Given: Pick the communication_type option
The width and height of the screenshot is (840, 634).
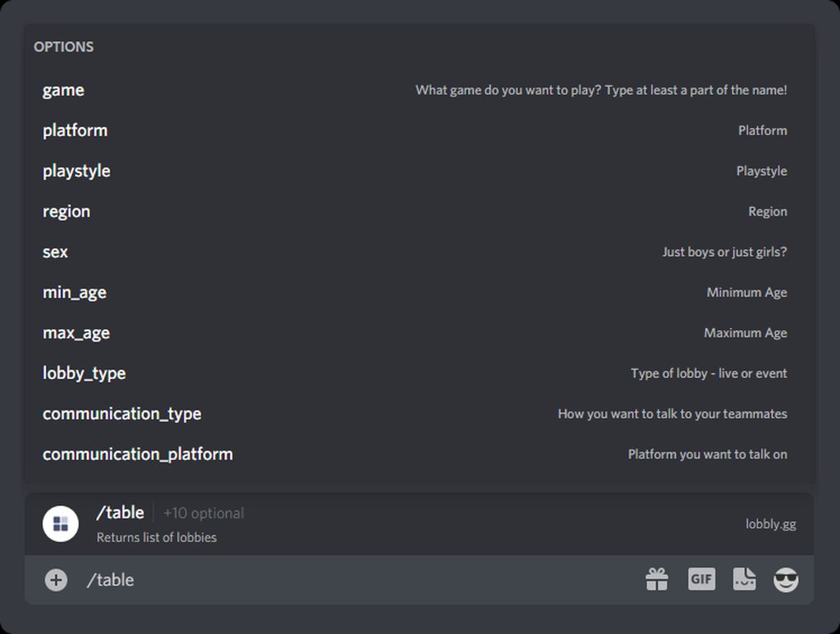Looking at the screenshot, I should [121, 413].
